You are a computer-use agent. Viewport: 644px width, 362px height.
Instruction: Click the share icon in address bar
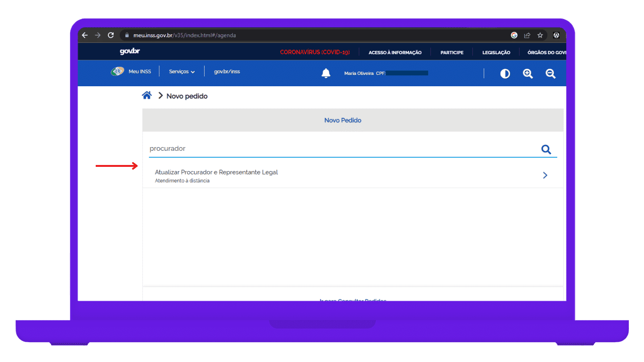point(527,35)
